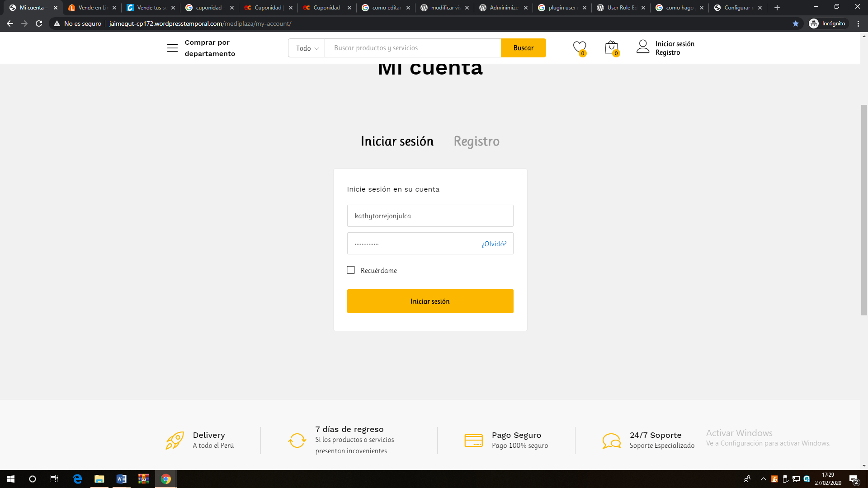Screen dimensions: 868x488
Task: Open WinRAR from the taskbar
Action: click(144, 479)
